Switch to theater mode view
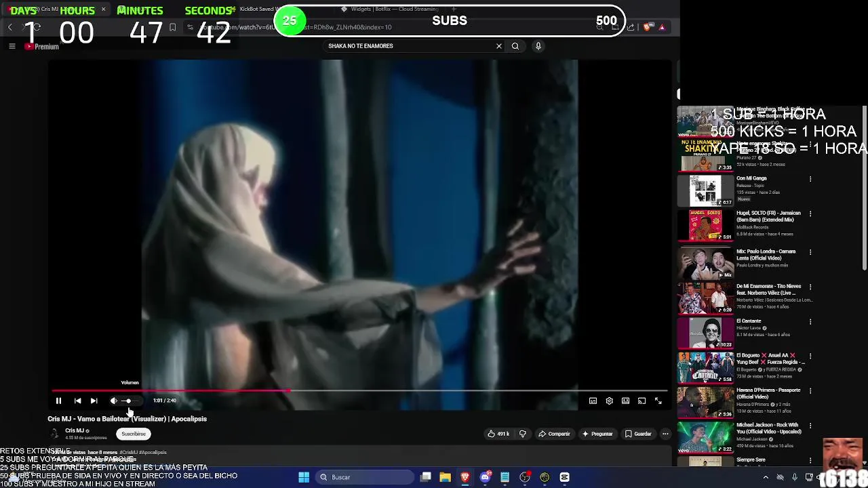The height and width of the screenshot is (488, 868). tap(625, 401)
